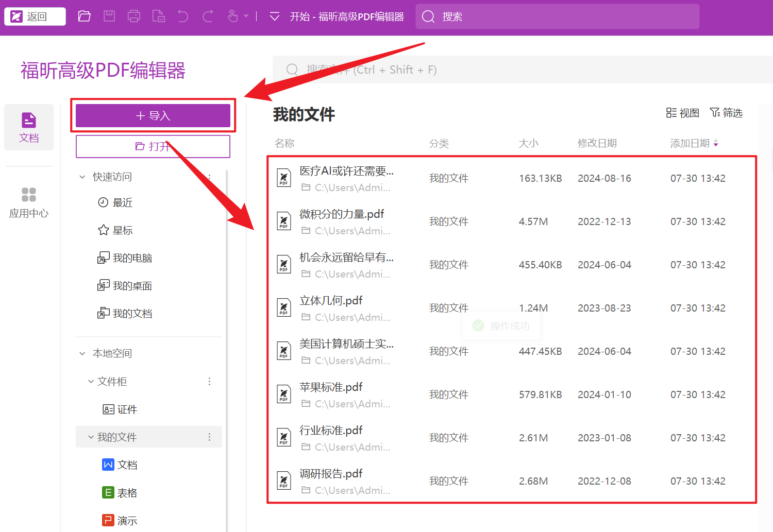Open 应用中心 from the left sidebar
Image resolution: width=773 pixels, height=532 pixels.
coord(28,201)
